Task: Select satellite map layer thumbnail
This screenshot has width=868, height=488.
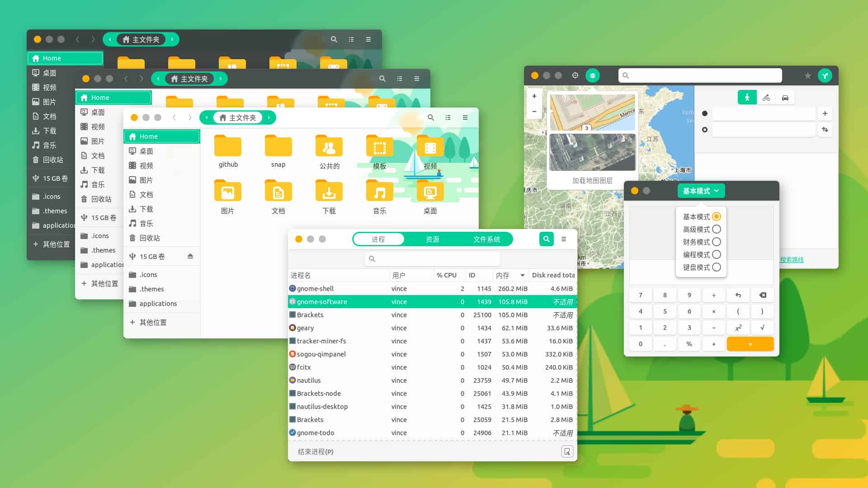Action: click(593, 152)
